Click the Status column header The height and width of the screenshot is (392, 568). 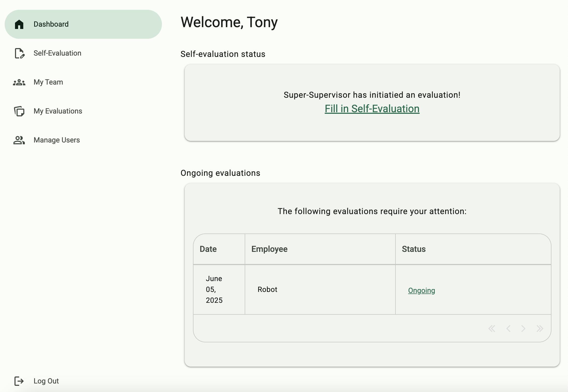click(x=413, y=249)
